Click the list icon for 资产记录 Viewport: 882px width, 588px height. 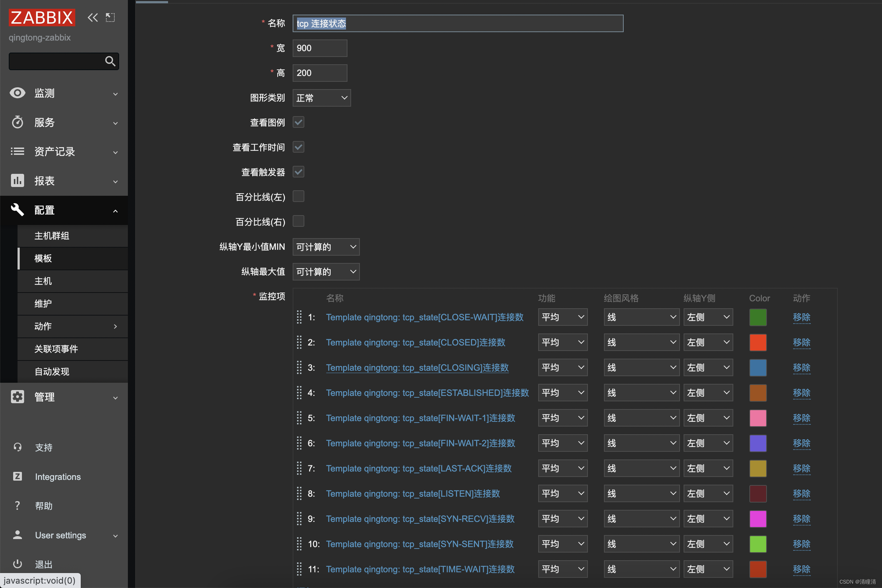[17, 152]
